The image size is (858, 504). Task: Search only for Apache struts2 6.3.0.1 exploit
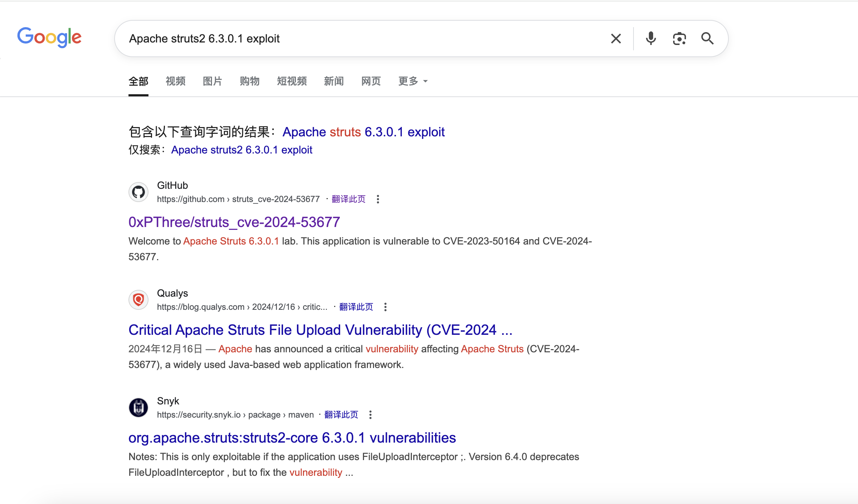click(242, 150)
